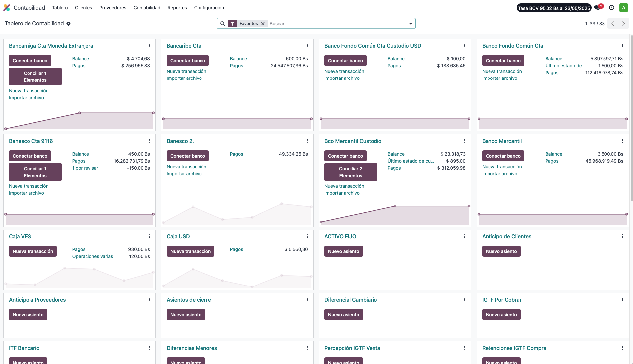Click Conectar banco on Banco Mercantil

click(x=503, y=156)
